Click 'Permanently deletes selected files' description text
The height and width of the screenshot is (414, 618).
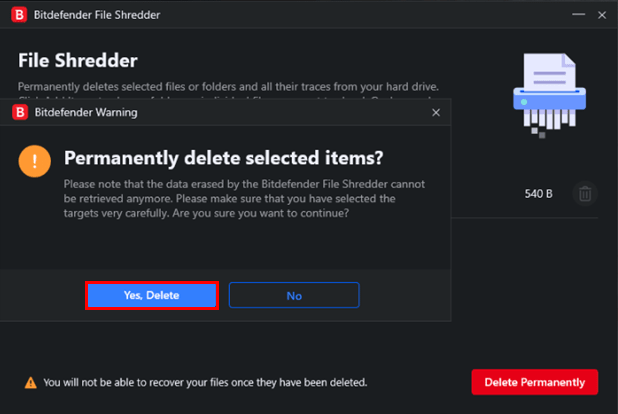(228, 86)
